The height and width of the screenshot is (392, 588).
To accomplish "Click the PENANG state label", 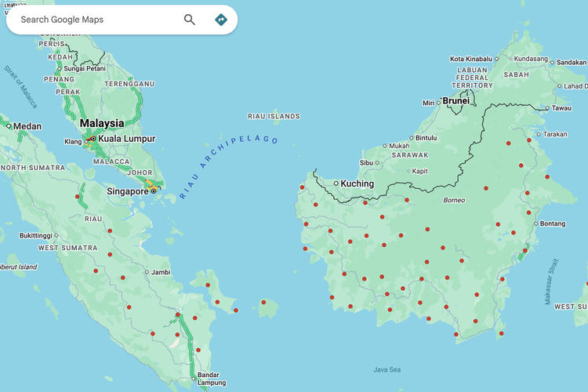I will (59, 79).
